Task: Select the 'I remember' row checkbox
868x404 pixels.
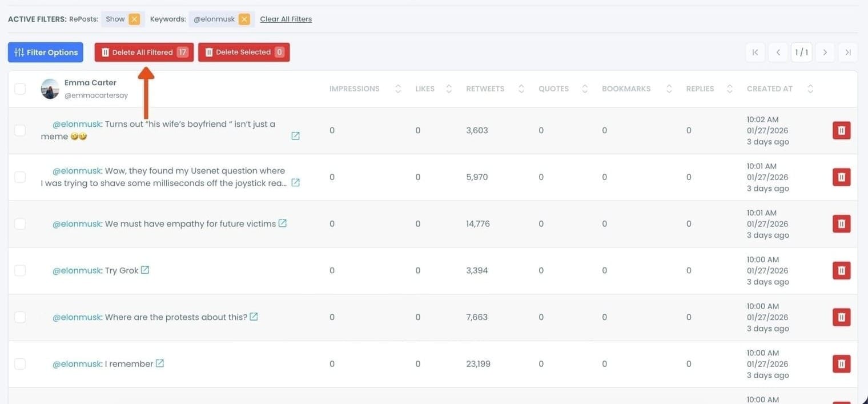Action: 20,363
